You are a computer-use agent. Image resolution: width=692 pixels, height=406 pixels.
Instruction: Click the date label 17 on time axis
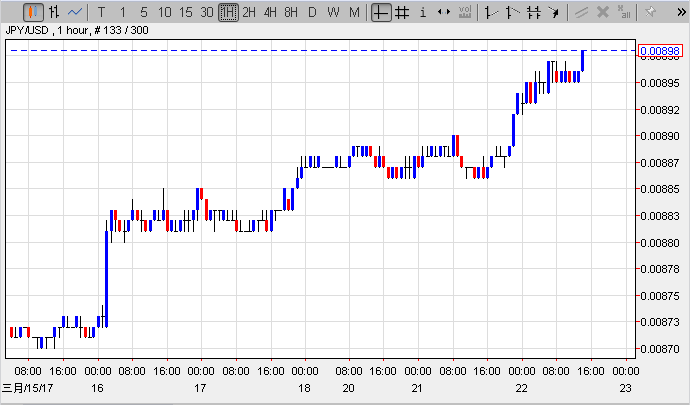(200, 388)
